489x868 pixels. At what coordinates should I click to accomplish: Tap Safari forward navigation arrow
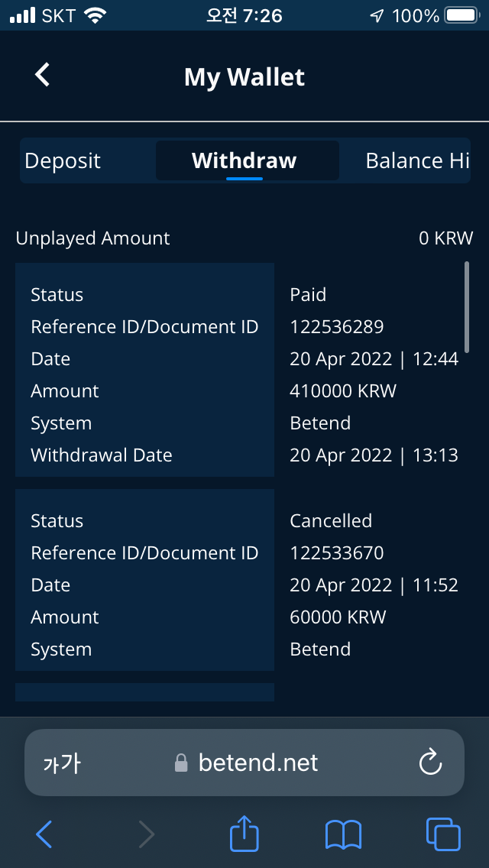pyautogui.click(x=146, y=834)
